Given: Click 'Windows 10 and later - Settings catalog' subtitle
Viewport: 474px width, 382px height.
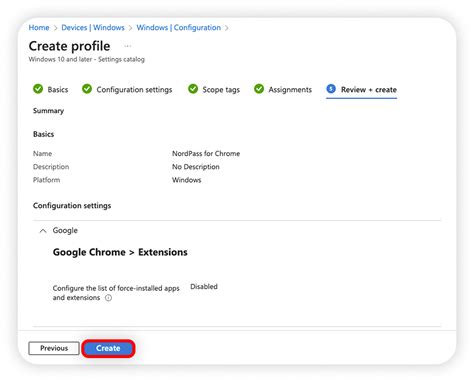Looking at the screenshot, I should [87, 59].
